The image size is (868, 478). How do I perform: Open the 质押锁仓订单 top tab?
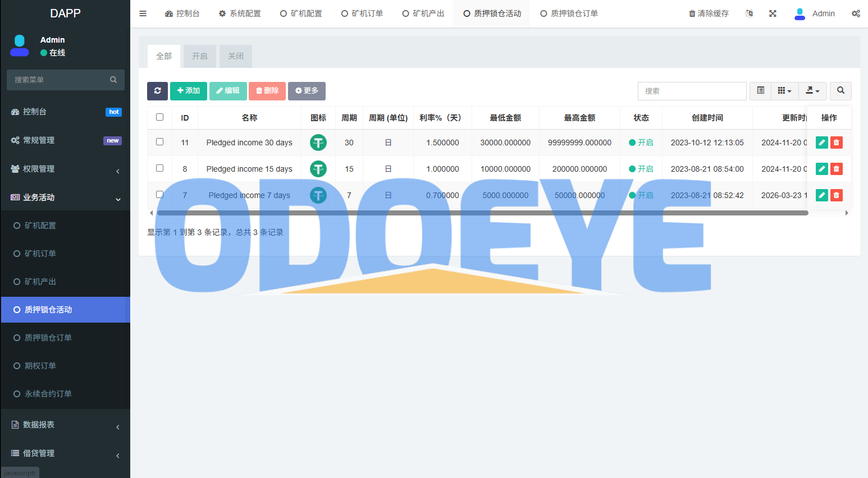tap(569, 13)
